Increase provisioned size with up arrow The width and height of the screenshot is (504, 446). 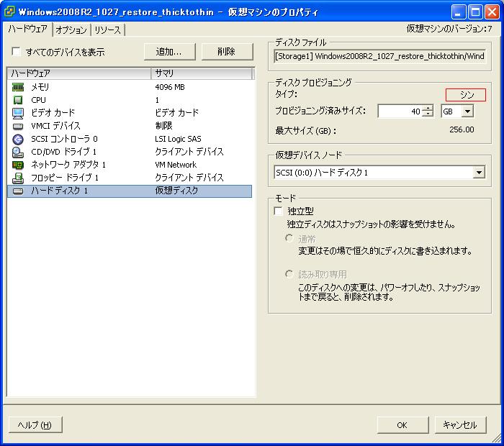point(428,108)
